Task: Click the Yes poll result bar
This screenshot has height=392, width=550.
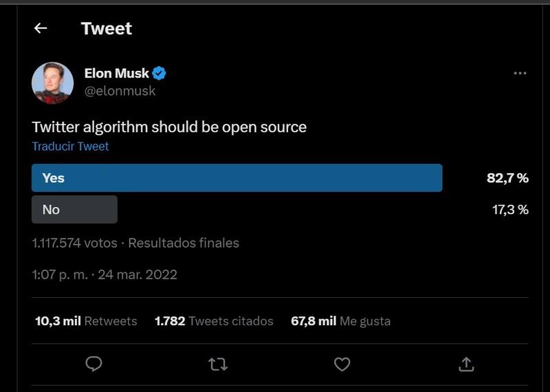Action: (x=236, y=178)
